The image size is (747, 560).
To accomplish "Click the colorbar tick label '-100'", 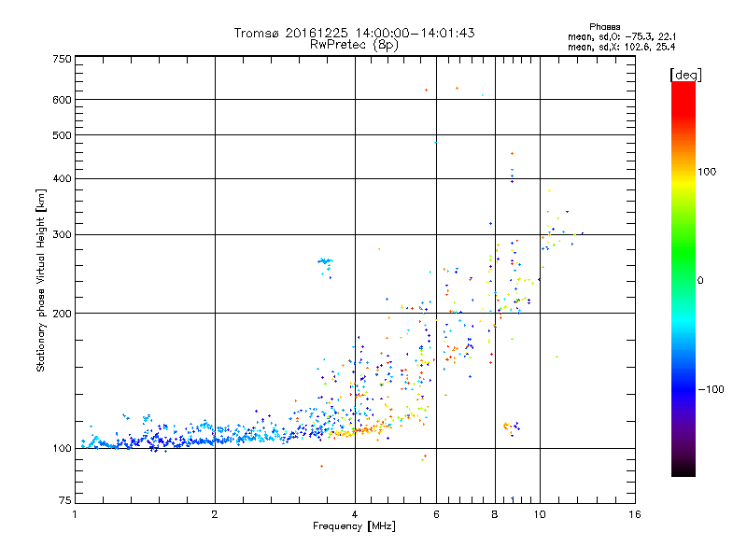I will pyautogui.click(x=711, y=389).
